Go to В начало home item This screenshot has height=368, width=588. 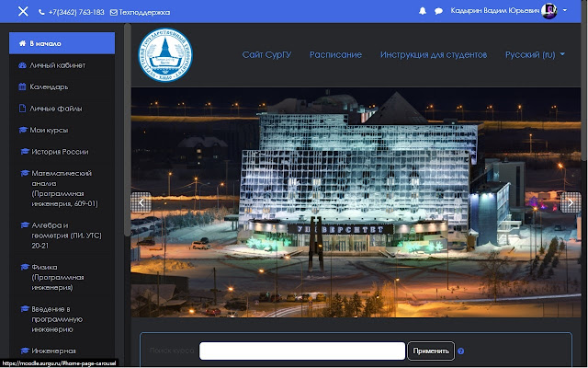pos(62,43)
